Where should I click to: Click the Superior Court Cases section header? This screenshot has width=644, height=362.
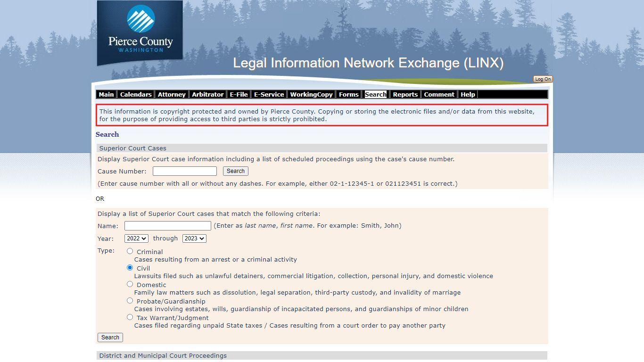coord(322,148)
